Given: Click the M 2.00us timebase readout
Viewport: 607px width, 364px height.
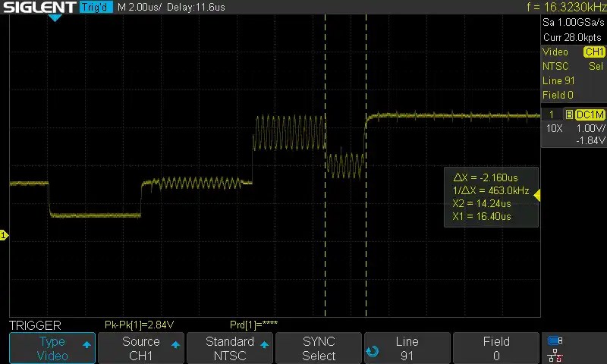Looking at the screenshot, I should (x=142, y=8).
